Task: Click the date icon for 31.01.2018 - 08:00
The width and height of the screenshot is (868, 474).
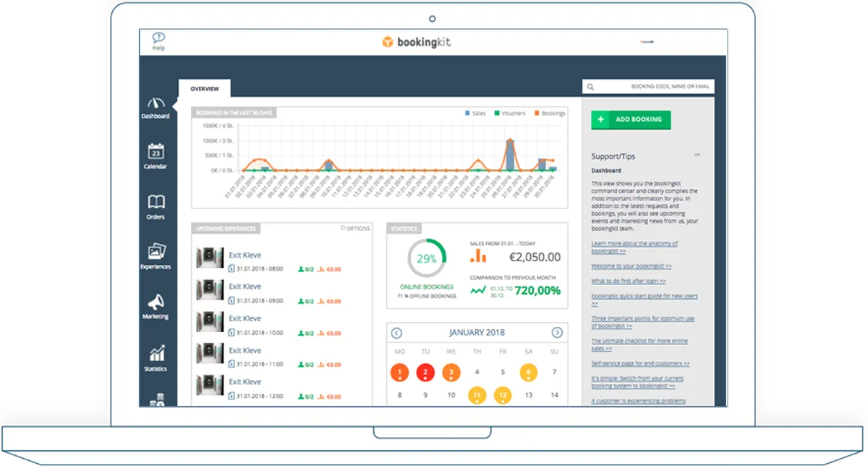Action: [x=231, y=268]
